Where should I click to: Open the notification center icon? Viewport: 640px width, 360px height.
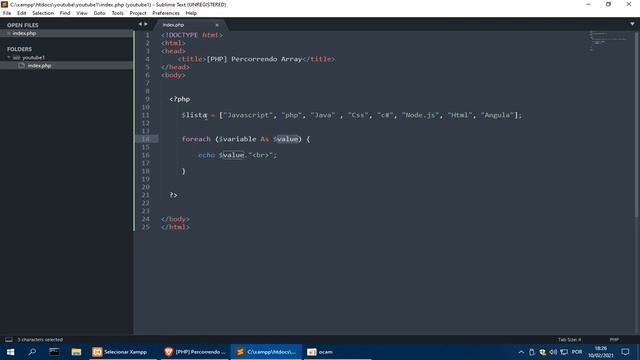[x=625, y=352]
